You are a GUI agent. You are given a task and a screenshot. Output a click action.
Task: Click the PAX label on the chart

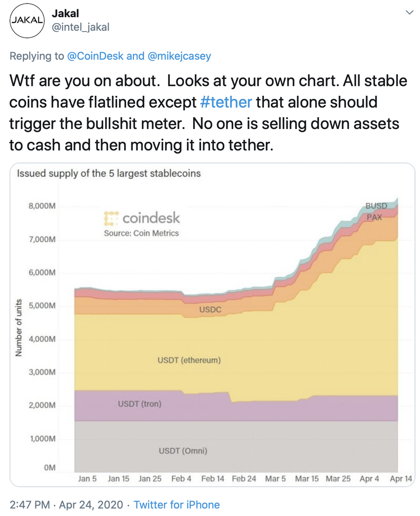tap(374, 216)
